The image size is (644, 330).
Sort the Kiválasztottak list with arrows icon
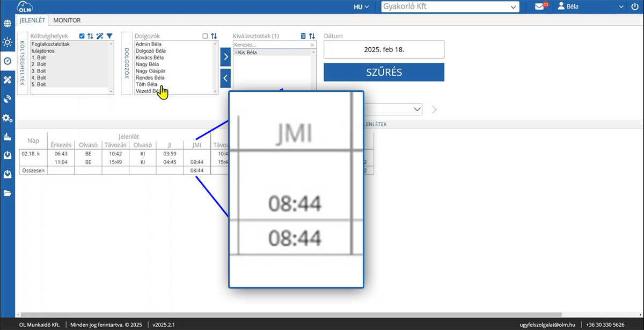pos(312,36)
